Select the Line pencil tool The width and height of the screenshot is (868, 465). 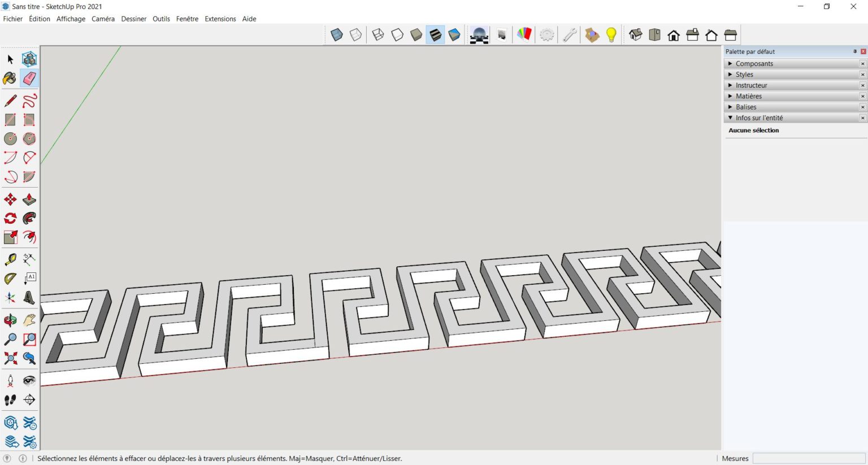pyautogui.click(x=10, y=101)
